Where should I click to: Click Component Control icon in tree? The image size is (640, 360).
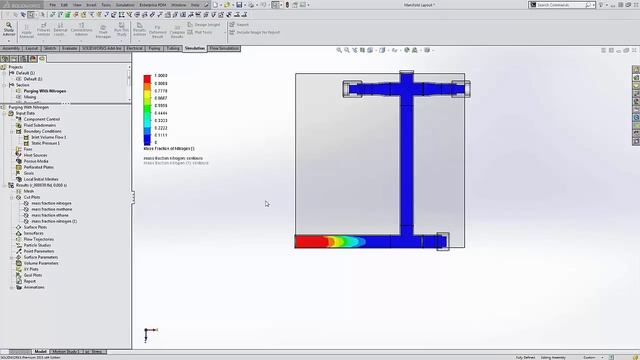[x=18, y=119]
